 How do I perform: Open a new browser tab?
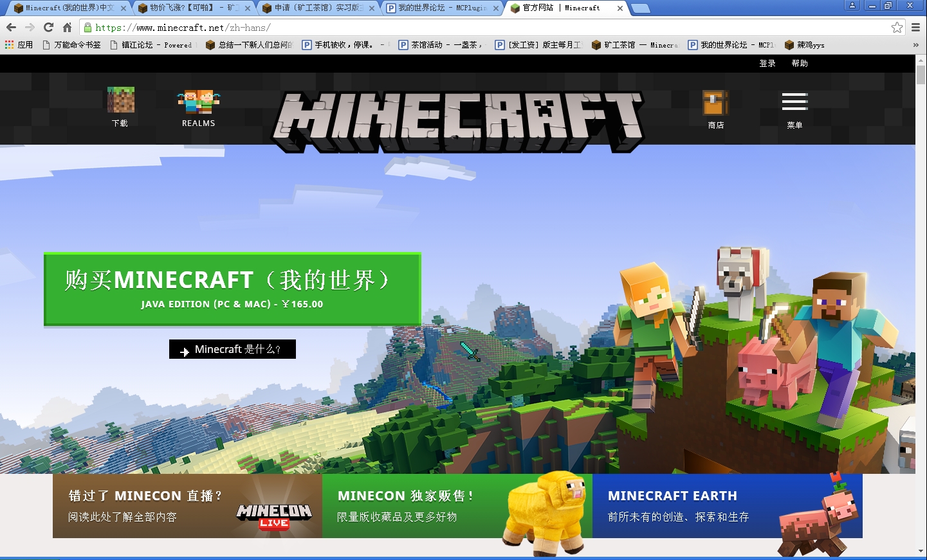point(640,8)
